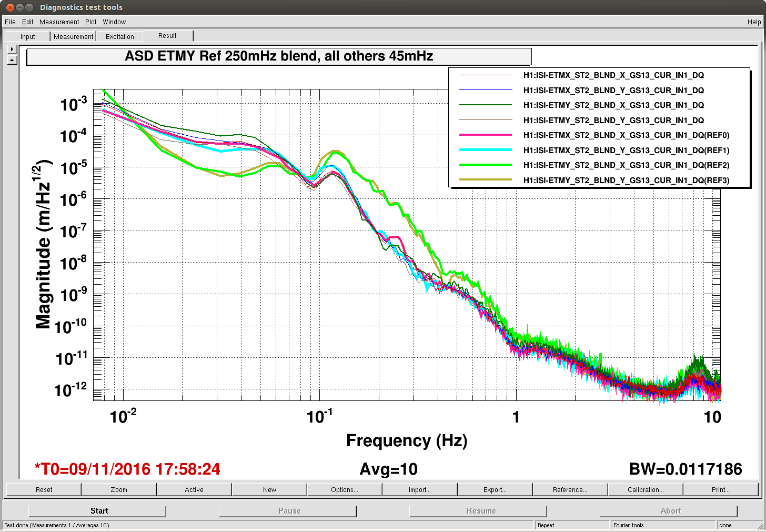Viewport: 766px width, 532px height.
Task: Switch to the Measurement tab
Action: pyautogui.click(x=74, y=36)
